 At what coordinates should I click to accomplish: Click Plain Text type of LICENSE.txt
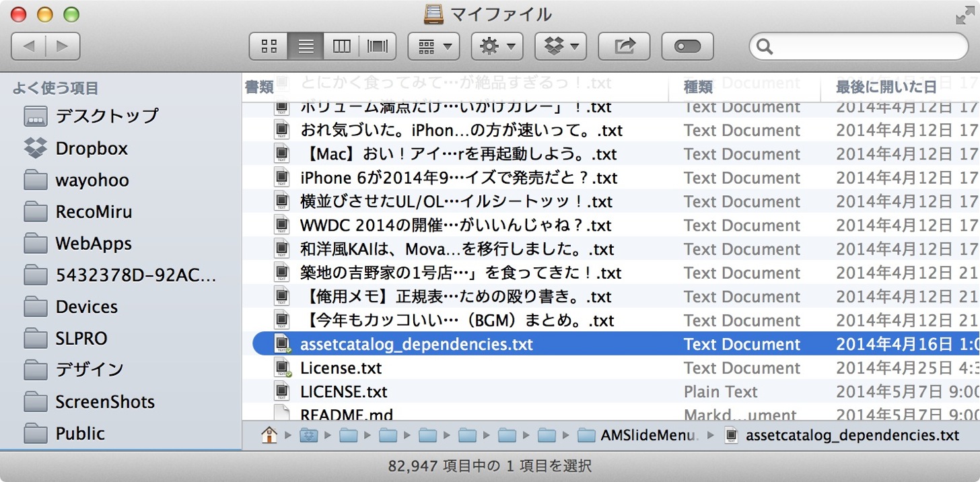click(721, 392)
